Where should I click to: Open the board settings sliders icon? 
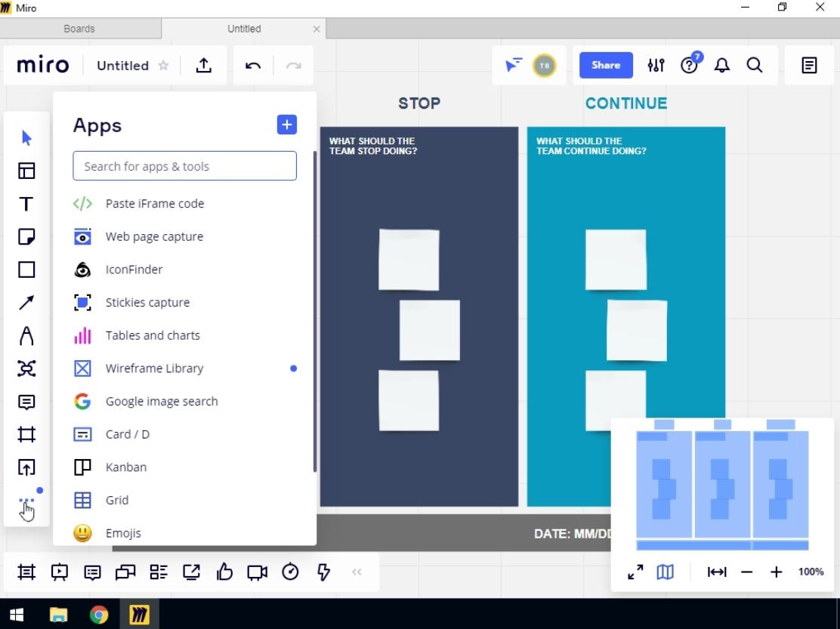(x=656, y=65)
